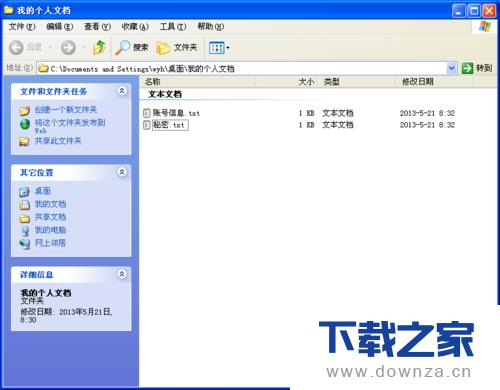Collapse the 其它位置 panel
The width and height of the screenshot is (500, 390).
tap(122, 172)
